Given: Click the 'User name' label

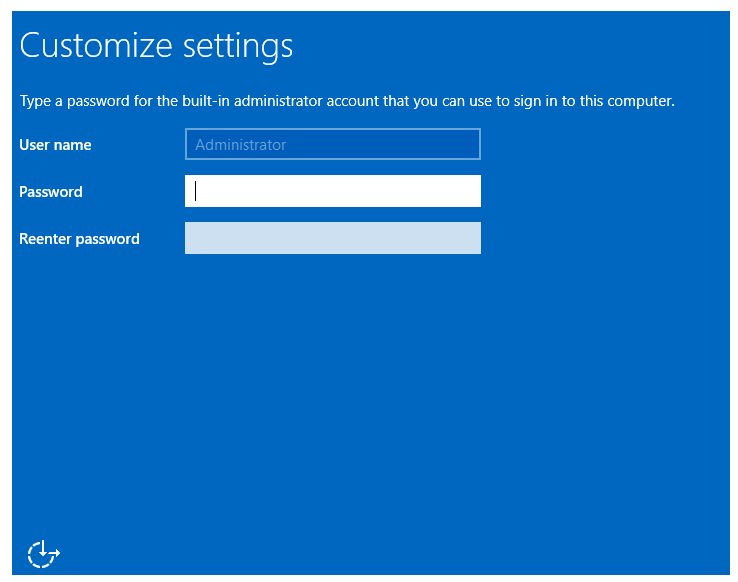Looking at the screenshot, I should tap(55, 144).
